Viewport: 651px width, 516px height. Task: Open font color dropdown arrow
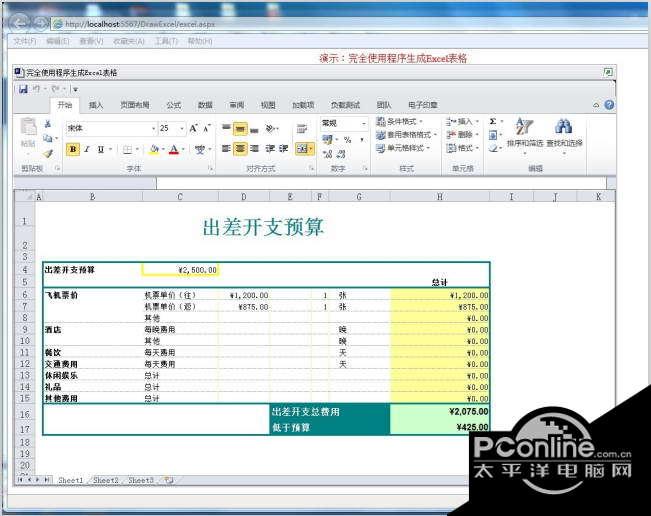[x=183, y=149]
